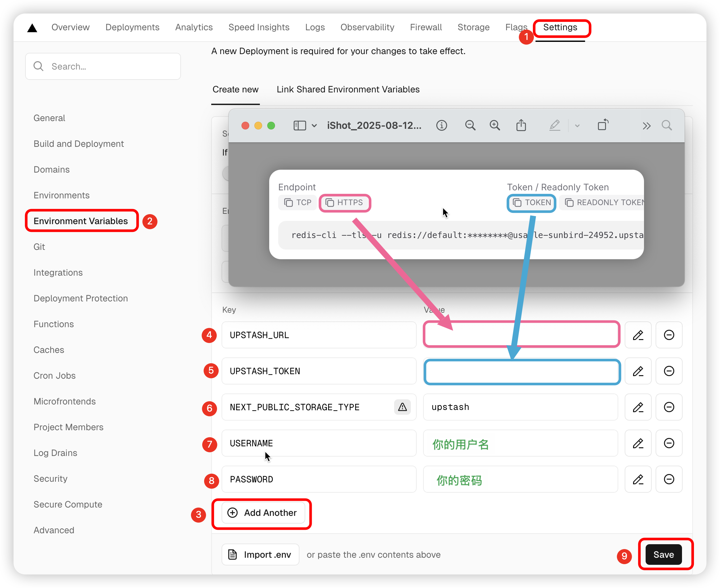The image size is (720, 588).
Task: Click the UPSTASH_TOKEN value field
Action: (522, 372)
